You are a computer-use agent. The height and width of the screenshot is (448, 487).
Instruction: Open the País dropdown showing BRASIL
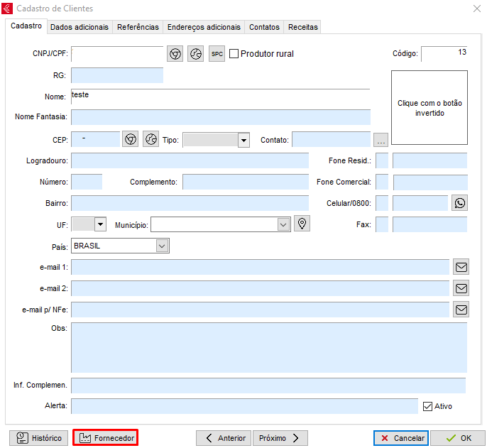(162, 246)
